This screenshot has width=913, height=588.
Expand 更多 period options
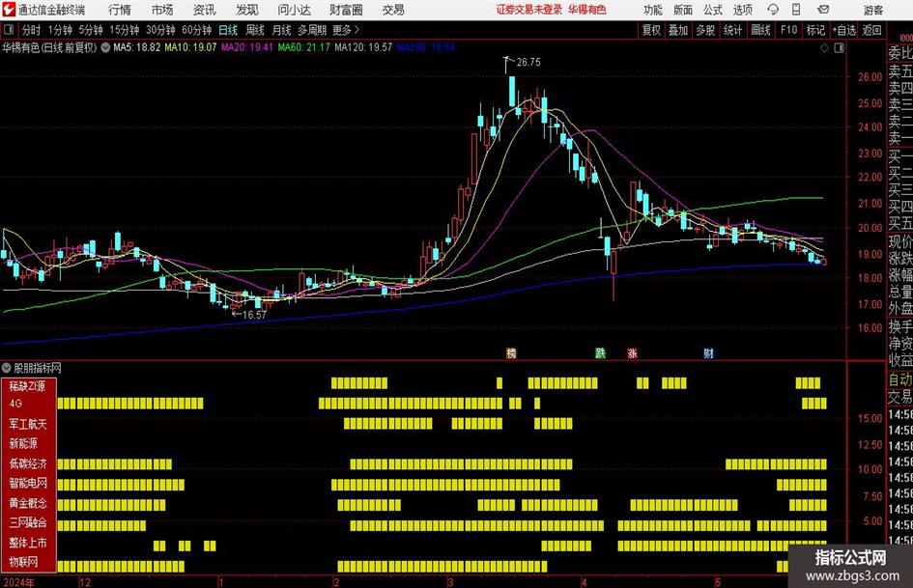(346, 30)
